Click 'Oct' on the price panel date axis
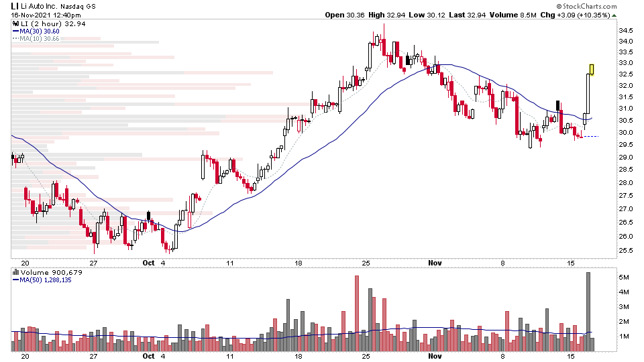Image resolution: width=644 pixels, height=362 pixels. click(x=148, y=263)
